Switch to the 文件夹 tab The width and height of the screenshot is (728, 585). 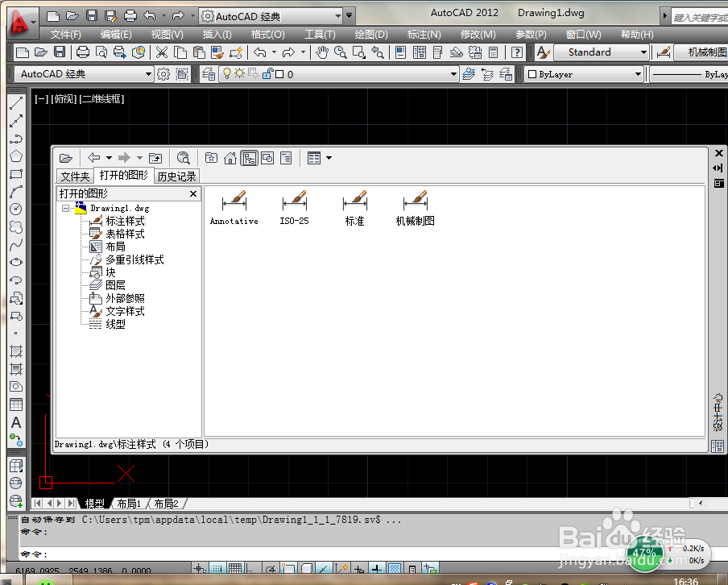click(75, 176)
